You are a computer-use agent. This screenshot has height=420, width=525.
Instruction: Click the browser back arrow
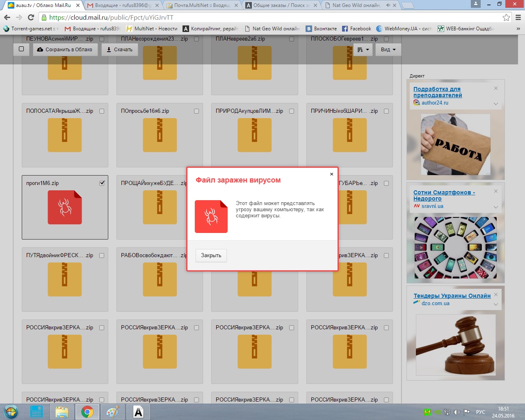click(x=7, y=17)
